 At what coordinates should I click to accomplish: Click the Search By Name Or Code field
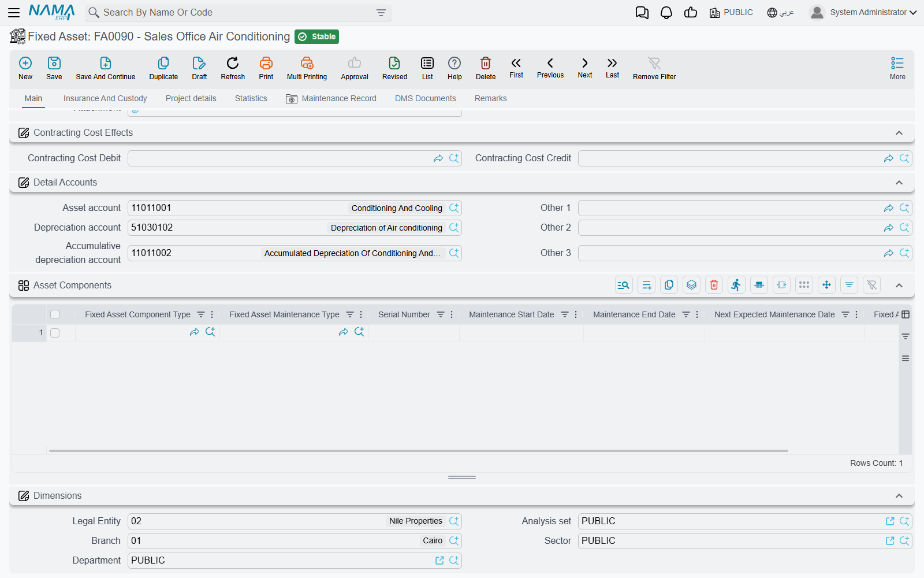click(x=239, y=13)
